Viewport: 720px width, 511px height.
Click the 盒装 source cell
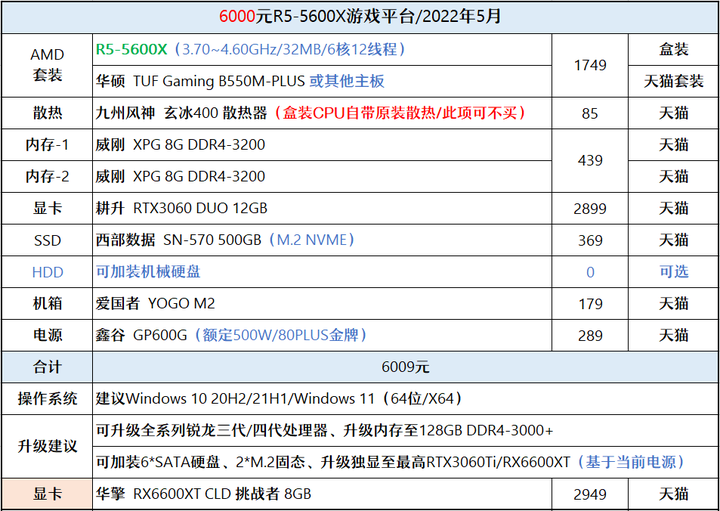click(x=674, y=50)
